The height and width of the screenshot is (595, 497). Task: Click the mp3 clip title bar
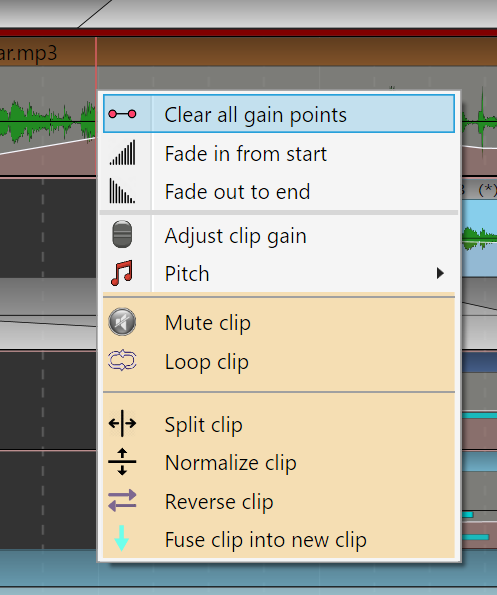pyautogui.click(x=248, y=52)
